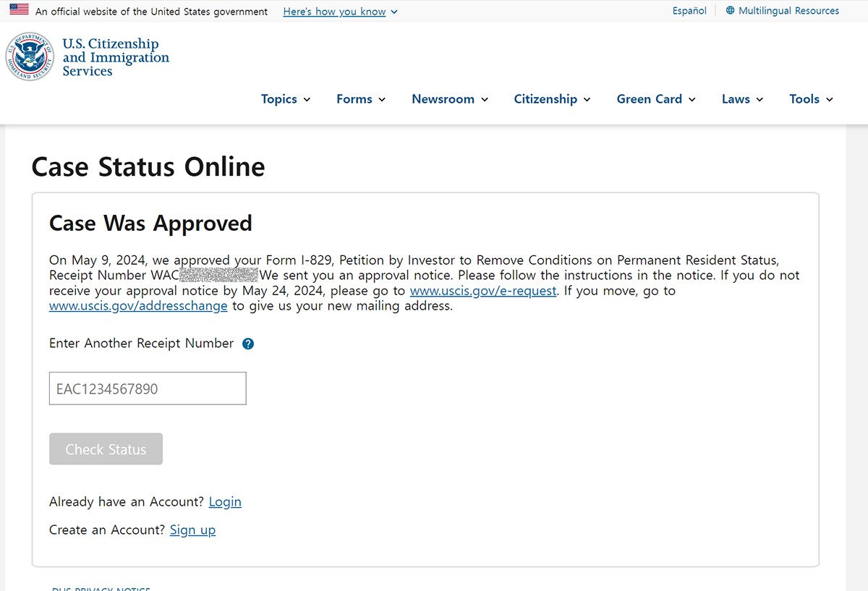Click the U.S. Citizenship and Immigration Services wordmark
The image size is (868, 591).
click(x=116, y=58)
